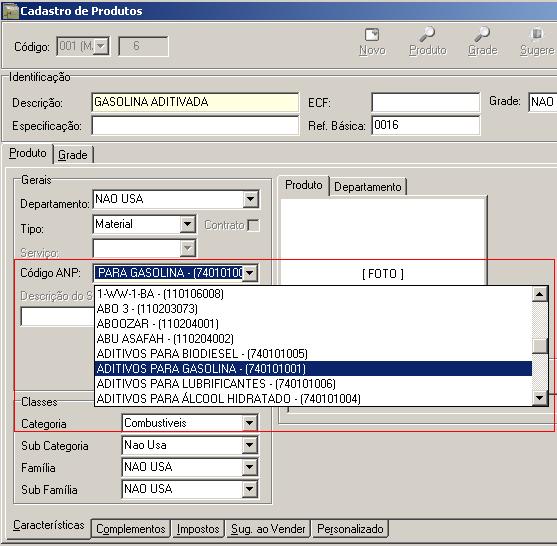Image resolution: width=557 pixels, height=546 pixels.
Task: Click the up arrow on the list scrollbar
Action: click(540, 294)
